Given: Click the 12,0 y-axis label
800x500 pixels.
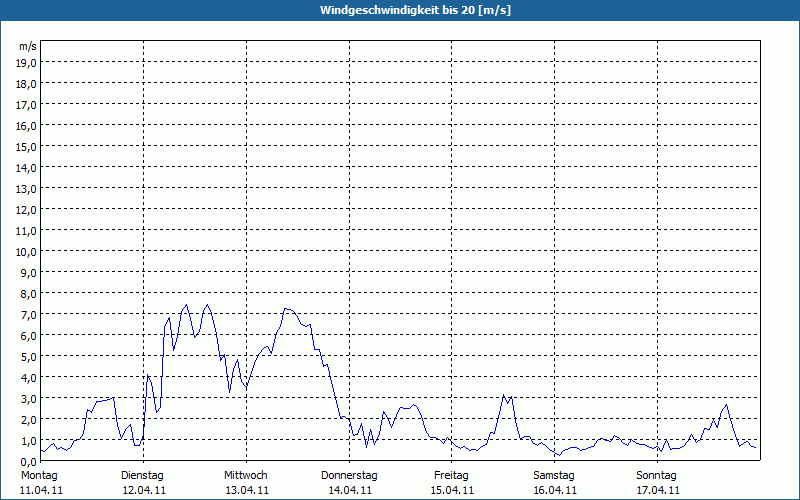Looking at the screenshot, I should 27,210.
